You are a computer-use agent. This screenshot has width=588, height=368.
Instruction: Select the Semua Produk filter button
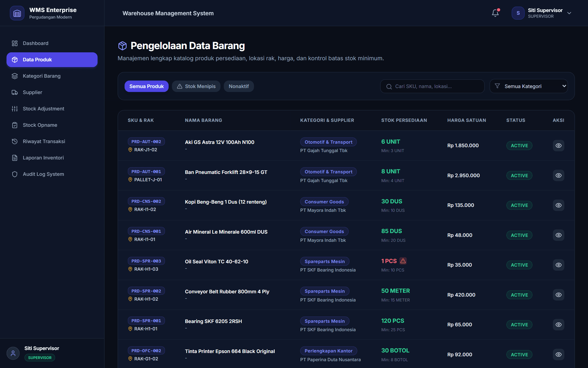click(146, 86)
